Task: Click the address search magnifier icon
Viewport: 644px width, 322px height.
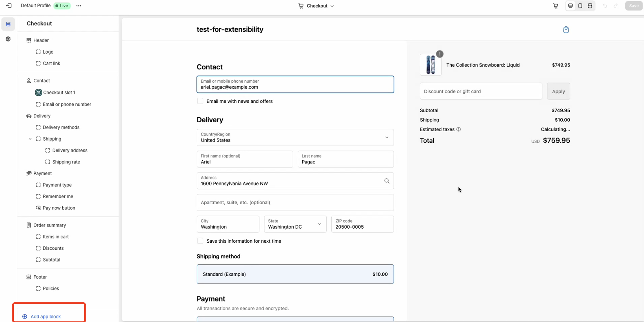Action: (x=387, y=181)
